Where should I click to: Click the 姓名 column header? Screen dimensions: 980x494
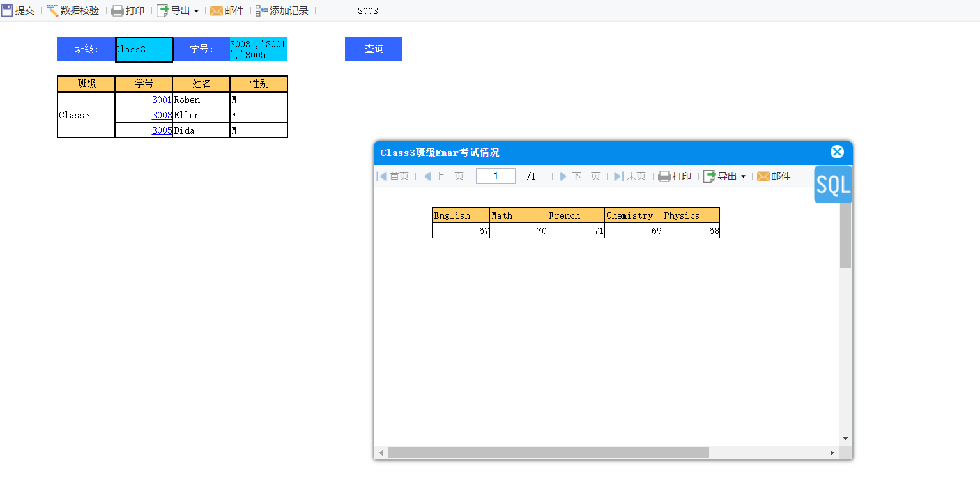[201, 84]
